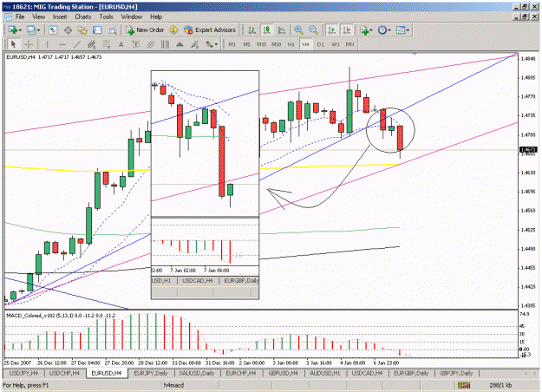542x392 pixels.
Task: Switch chart to bar chart style
Action: pos(252,30)
